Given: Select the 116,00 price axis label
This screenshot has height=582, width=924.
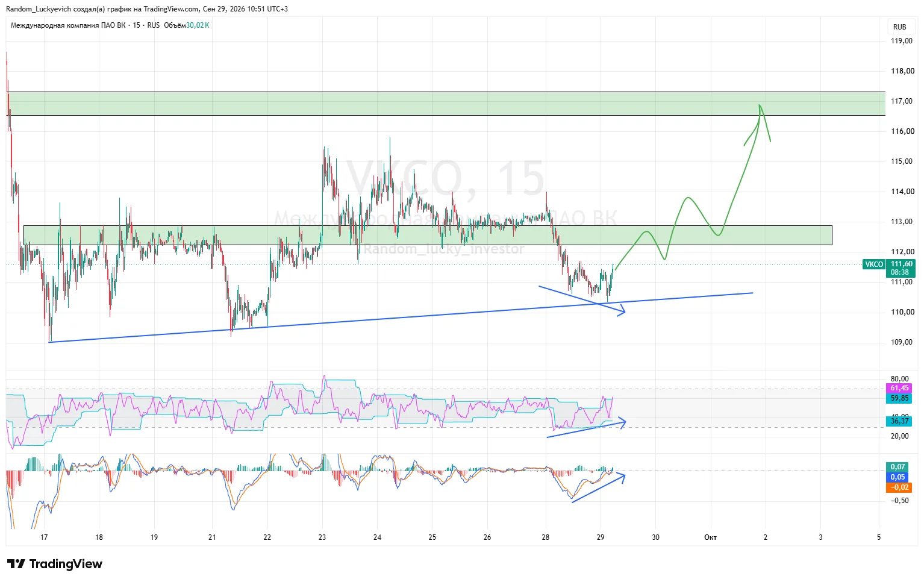Looking at the screenshot, I should [902, 131].
